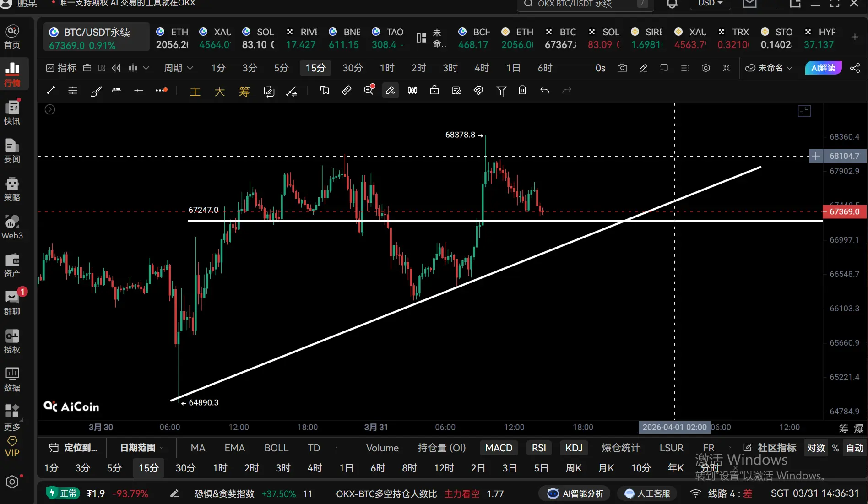Delete drawings with the trash icon
Screen dimensions: 868x504
[522, 91]
